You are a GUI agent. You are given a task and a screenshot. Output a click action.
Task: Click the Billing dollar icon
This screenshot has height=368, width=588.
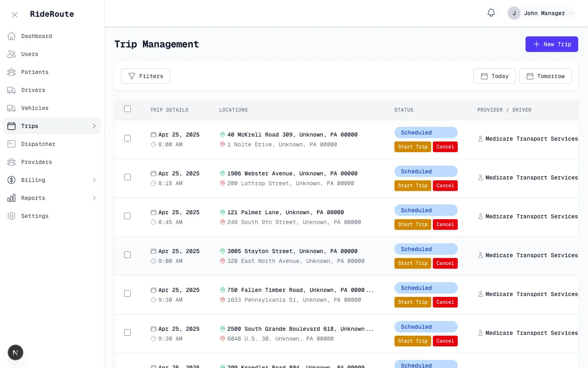click(x=11, y=180)
